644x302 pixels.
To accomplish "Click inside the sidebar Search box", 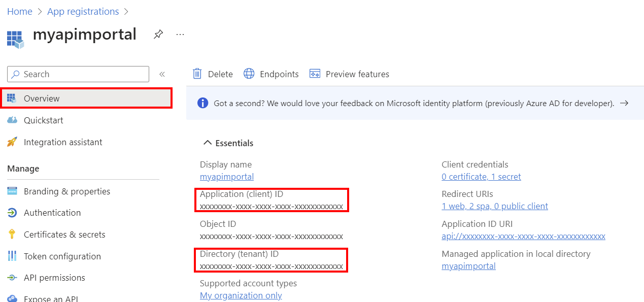I will click(x=78, y=74).
